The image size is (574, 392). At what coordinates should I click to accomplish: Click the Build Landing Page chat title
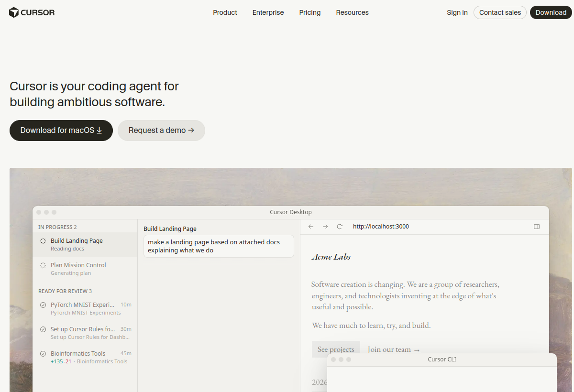tap(170, 229)
